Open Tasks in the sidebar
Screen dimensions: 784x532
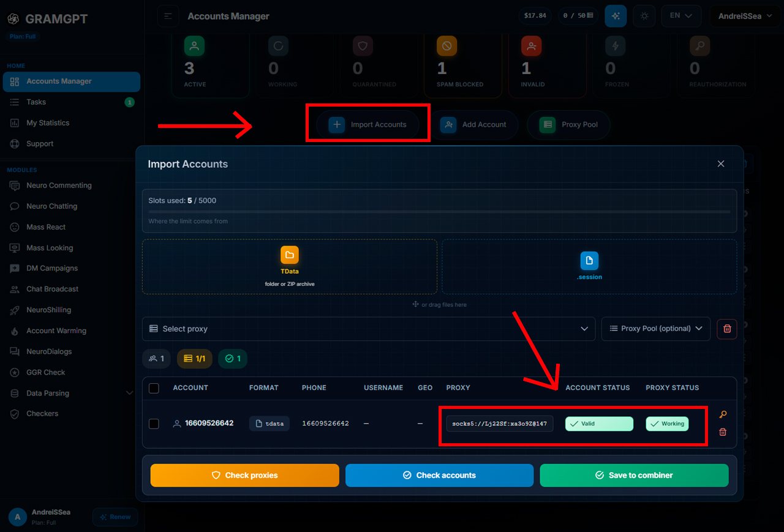72,102
